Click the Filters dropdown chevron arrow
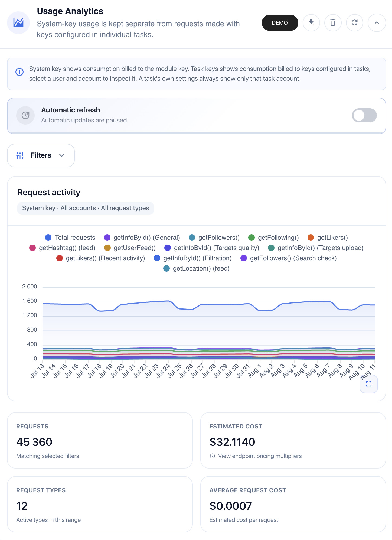The width and height of the screenshot is (392, 540). pos(62,155)
